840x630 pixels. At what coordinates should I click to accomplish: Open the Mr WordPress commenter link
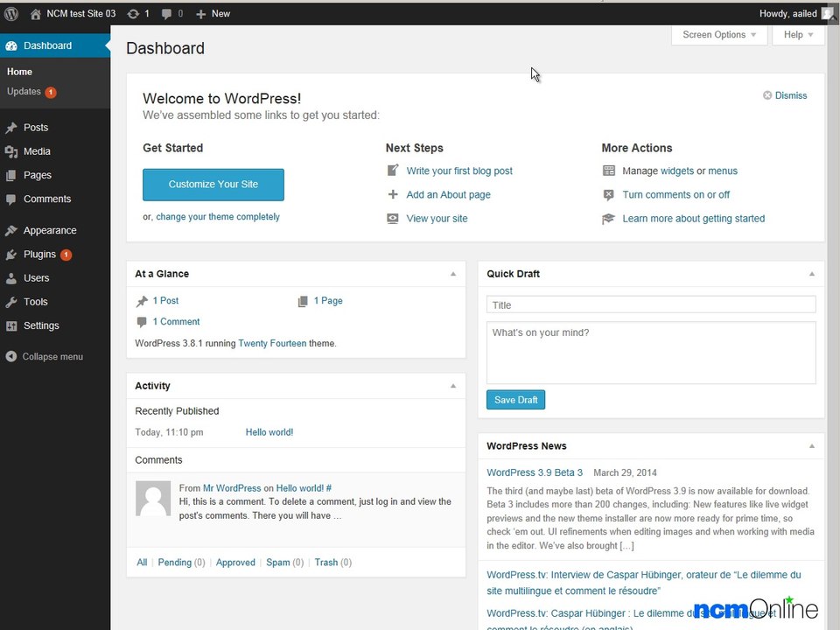pyautogui.click(x=231, y=488)
